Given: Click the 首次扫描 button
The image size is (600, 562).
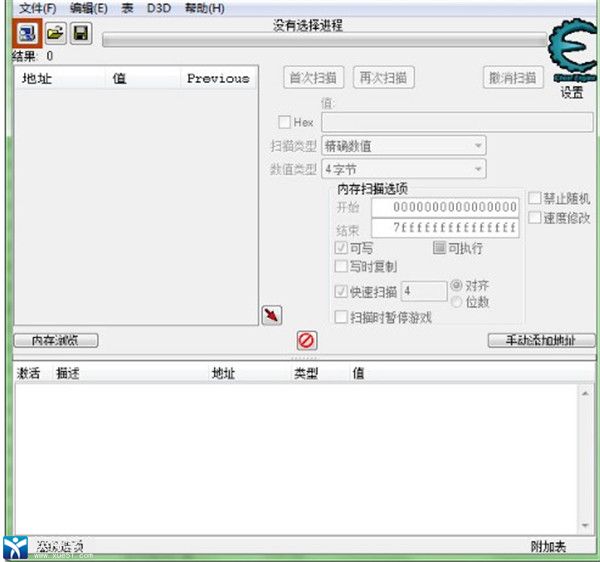Looking at the screenshot, I should (313, 78).
